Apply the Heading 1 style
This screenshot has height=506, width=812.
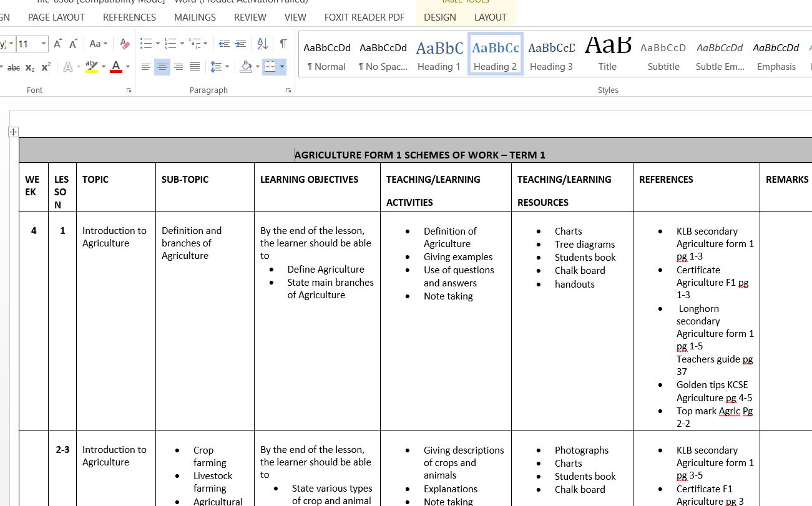coord(439,55)
